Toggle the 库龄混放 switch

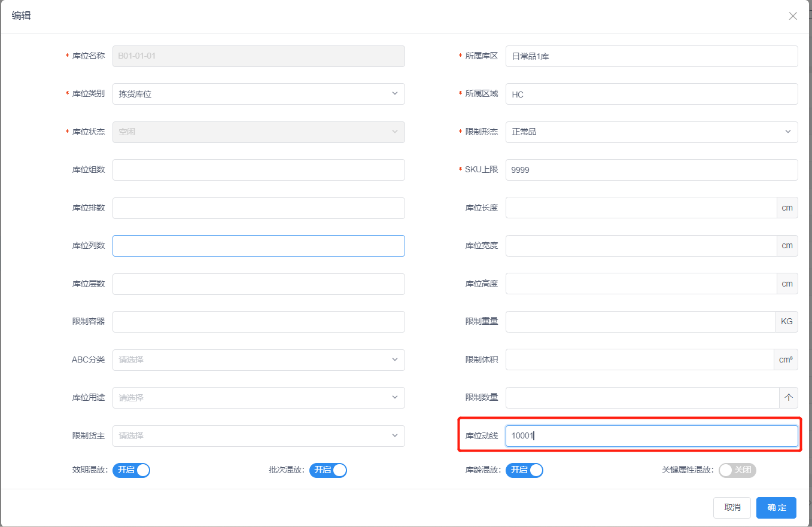[x=524, y=470]
